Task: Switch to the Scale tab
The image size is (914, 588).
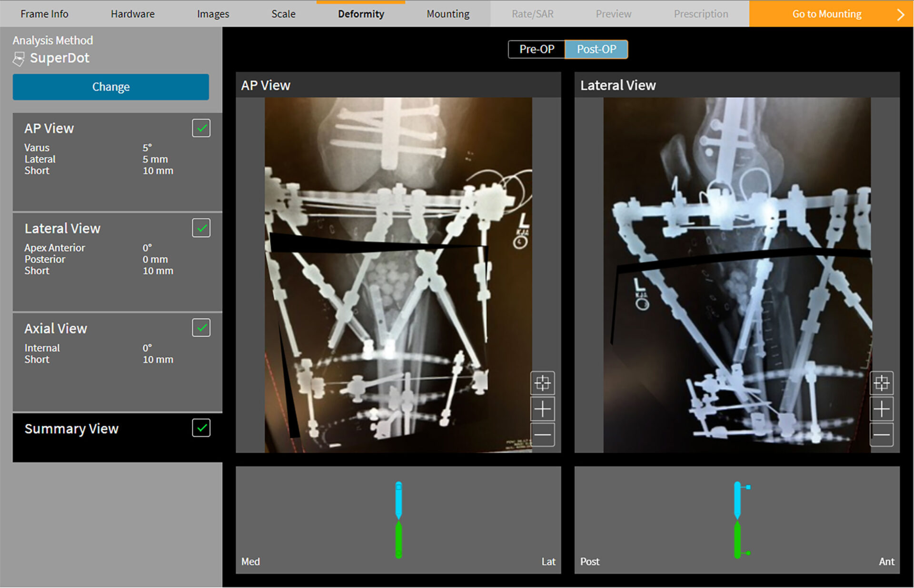Action: point(283,14)
